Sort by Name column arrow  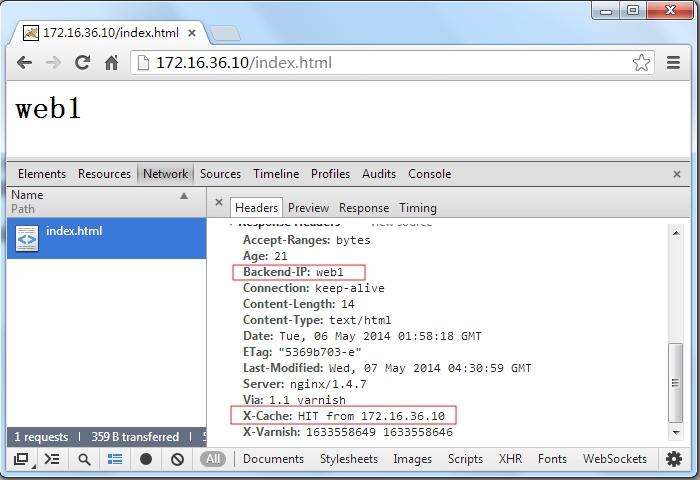(184, 196)
